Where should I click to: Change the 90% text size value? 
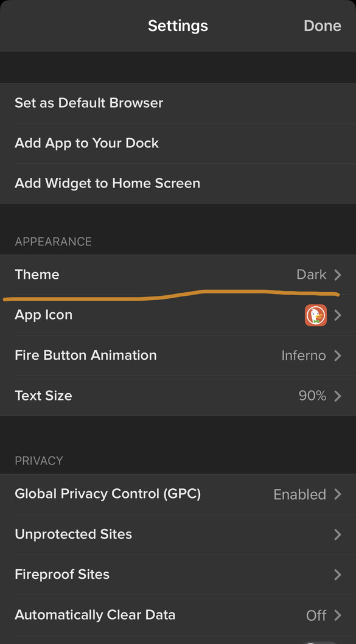(x=312, y=396)
